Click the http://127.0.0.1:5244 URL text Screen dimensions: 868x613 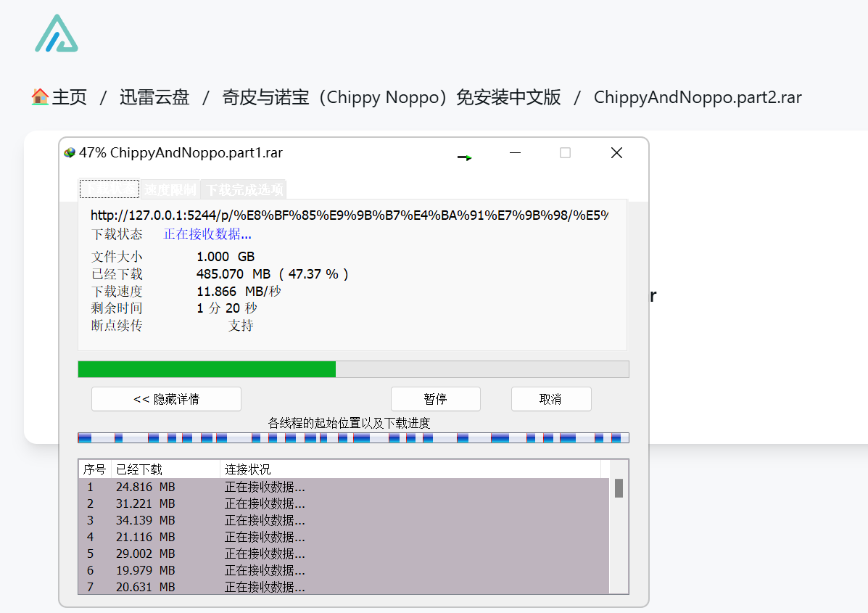point(350,215)
